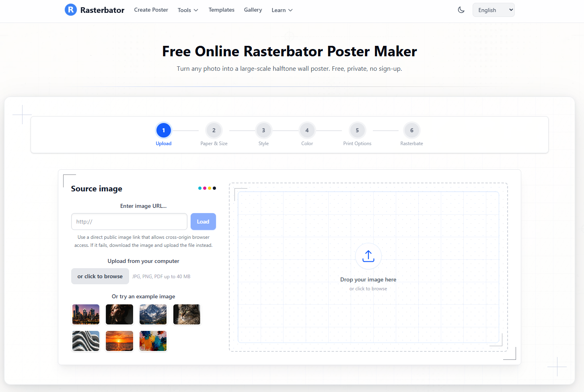Toggle dark mode moon icon

coord(461,10)
